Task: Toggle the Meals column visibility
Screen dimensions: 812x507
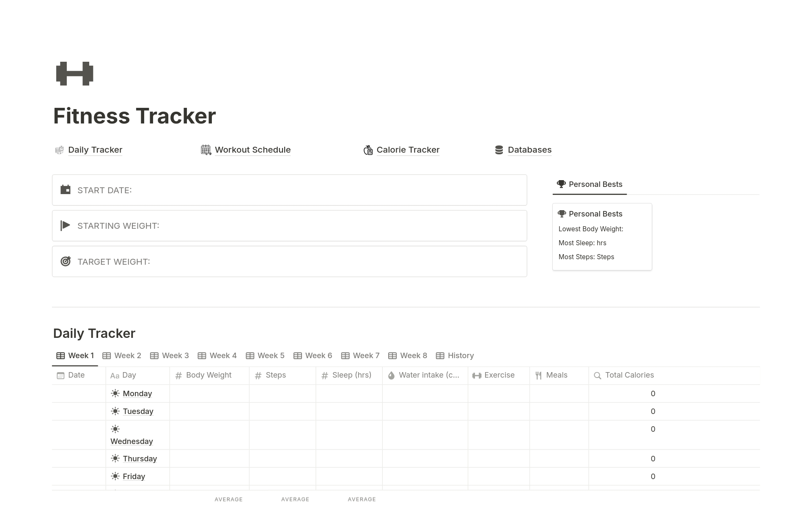Action: 556,374
